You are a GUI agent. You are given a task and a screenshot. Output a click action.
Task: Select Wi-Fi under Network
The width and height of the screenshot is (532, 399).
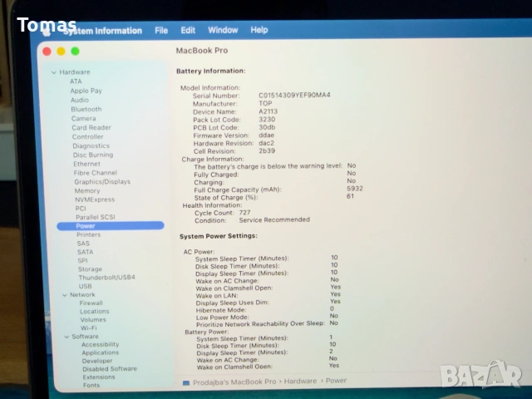pyautogui.click(x=89, y=328)
